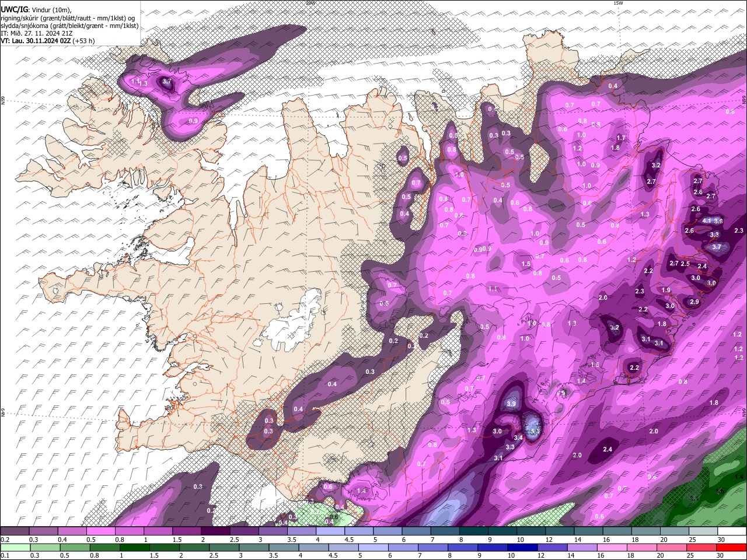This screenshot has width=747, height=560.
Task: Click the "2.9" precipitation value on the map
Action: pos(694,302)
